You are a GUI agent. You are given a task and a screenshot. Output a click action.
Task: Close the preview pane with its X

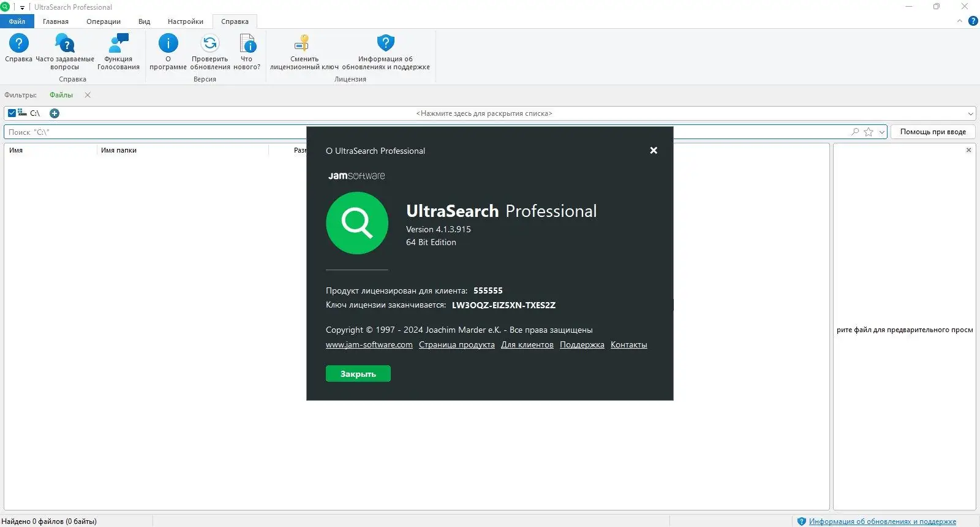coord(968,150)
